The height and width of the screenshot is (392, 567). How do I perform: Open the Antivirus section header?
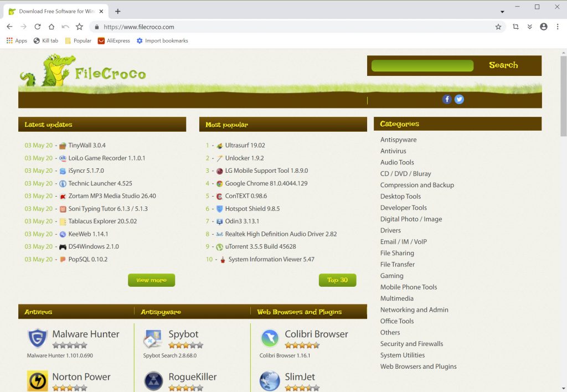click(38, 312)
